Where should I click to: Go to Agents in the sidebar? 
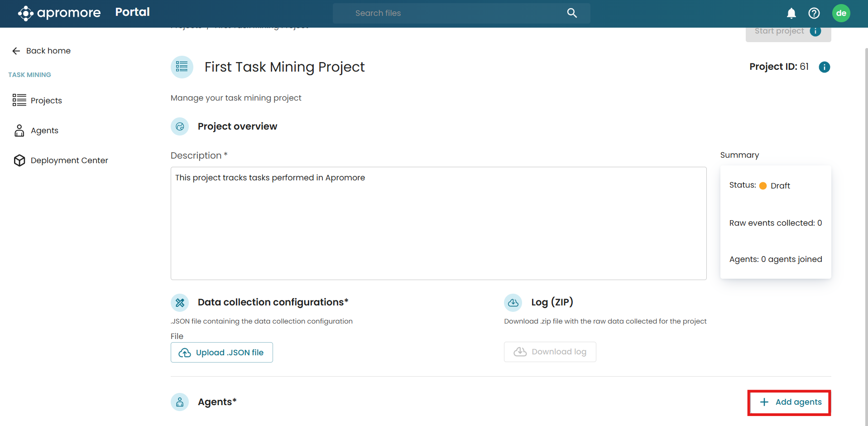pyautogui.click(x=44, y=131)
